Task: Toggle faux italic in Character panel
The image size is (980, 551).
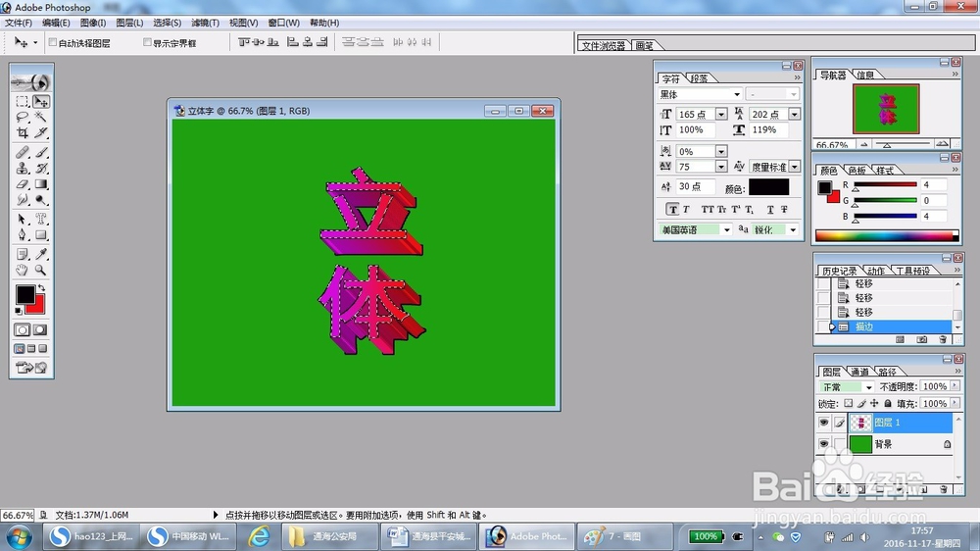Action: tap(686, 210)
